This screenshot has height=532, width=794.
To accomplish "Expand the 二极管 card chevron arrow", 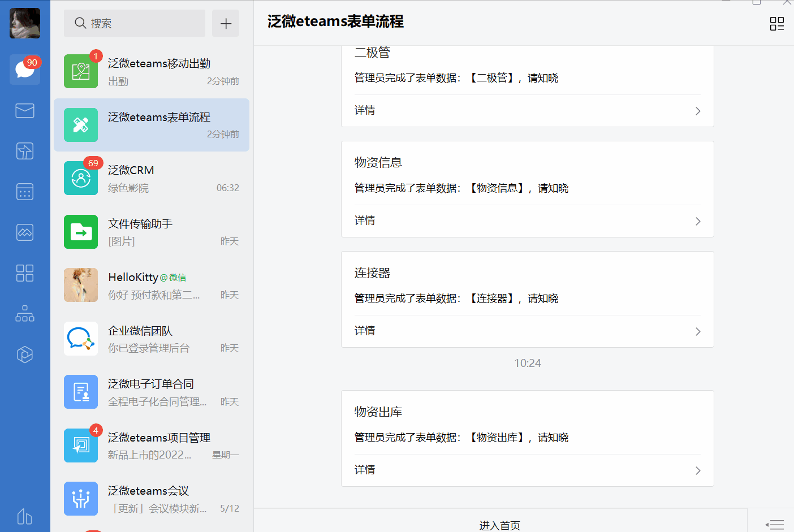I will point(698,111).
